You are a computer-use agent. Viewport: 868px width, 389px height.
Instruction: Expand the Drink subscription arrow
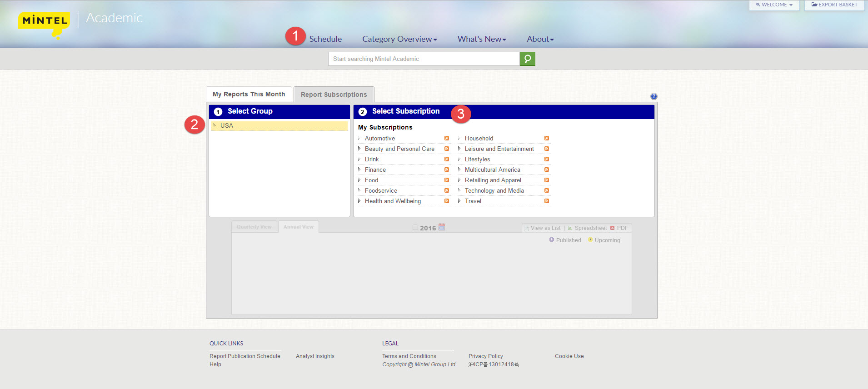pyautogui.click(x=359, y=159)
